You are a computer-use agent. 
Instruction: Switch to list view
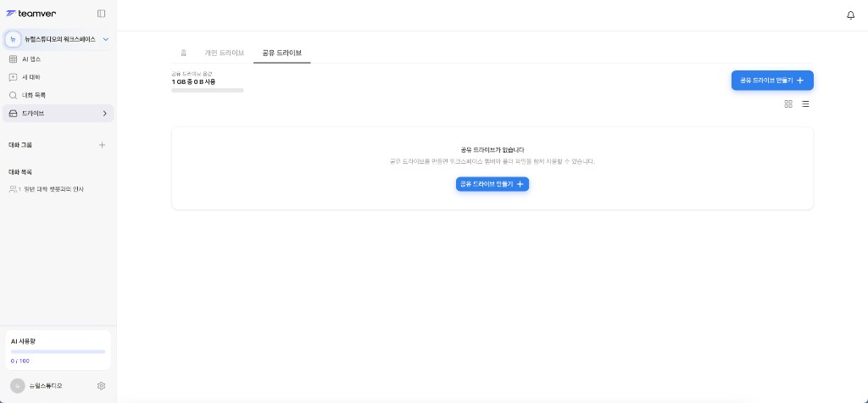coord(805,104)
